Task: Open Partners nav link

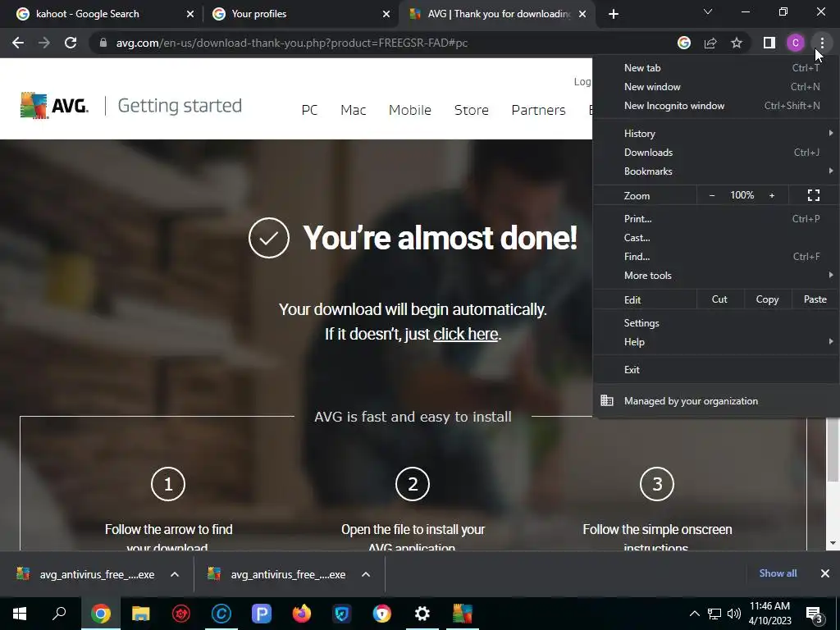Action: click(538, 110)
